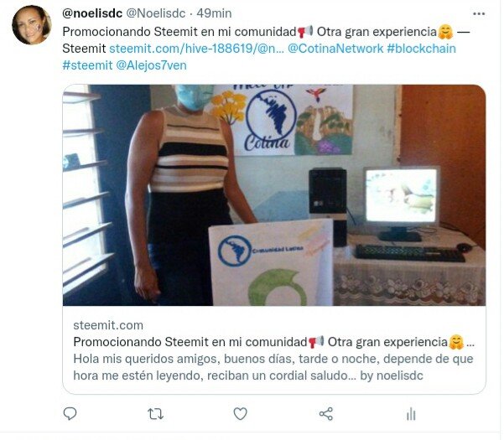504x440 pixels.
Task: Open the @Noelisdc handle link
Action: click(156, 13)
